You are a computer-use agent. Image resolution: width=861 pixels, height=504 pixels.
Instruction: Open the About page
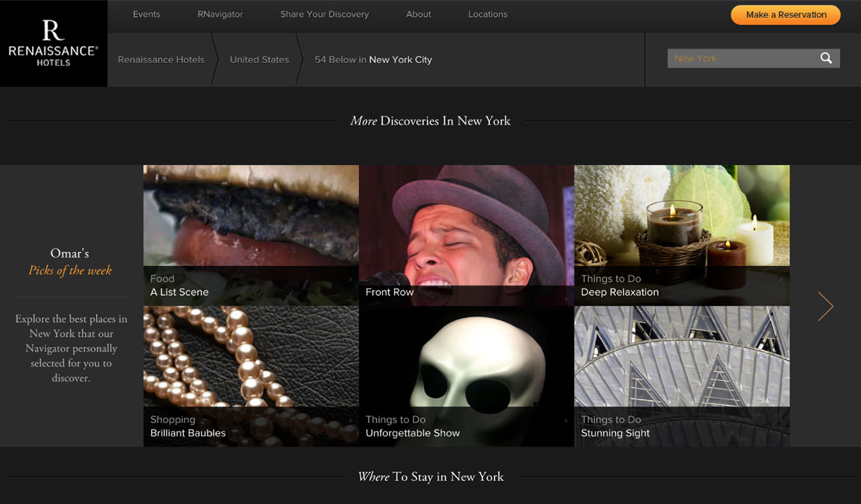(418, 14)
